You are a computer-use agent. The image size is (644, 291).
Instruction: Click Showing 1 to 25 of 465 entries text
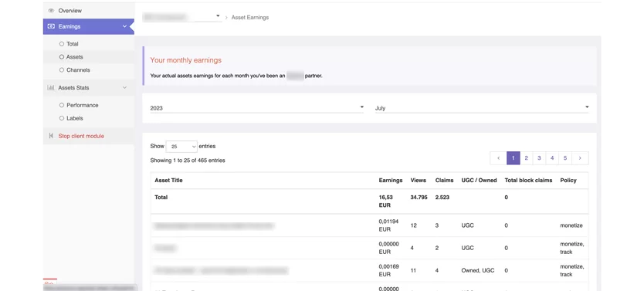[x=188, y=161]
